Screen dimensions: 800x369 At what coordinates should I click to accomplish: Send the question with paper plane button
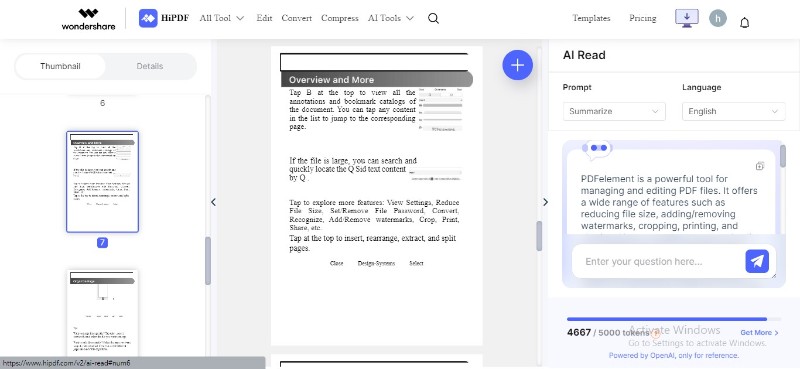pyautogui.click(x=757, y=261)
